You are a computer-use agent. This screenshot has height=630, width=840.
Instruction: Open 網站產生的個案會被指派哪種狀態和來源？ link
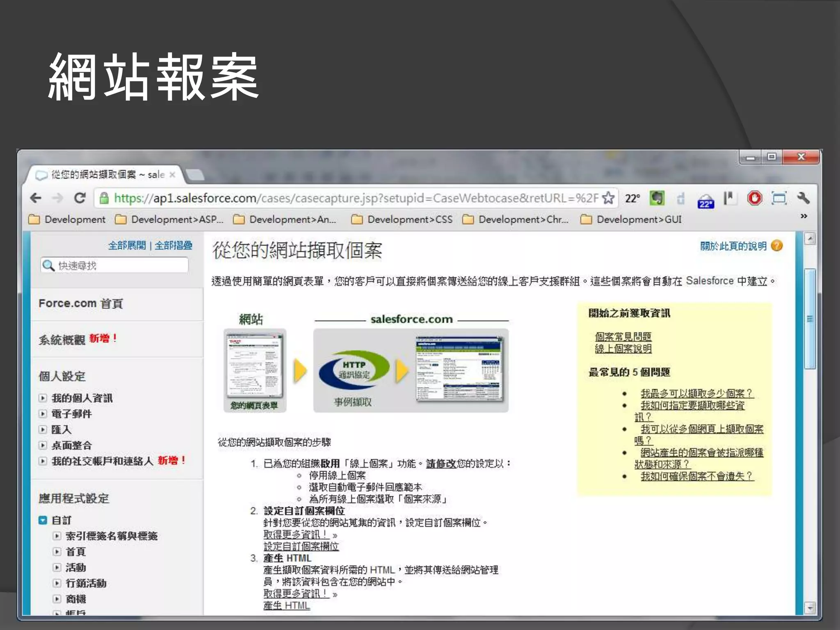[699, 458]
